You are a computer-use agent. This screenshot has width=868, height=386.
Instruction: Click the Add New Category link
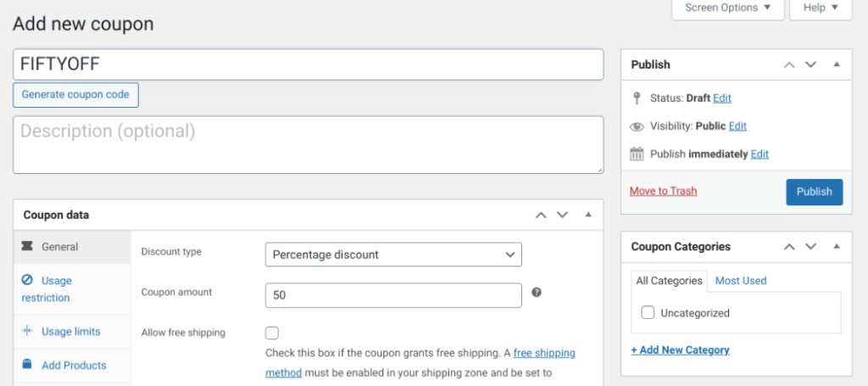tap(681, 350)
